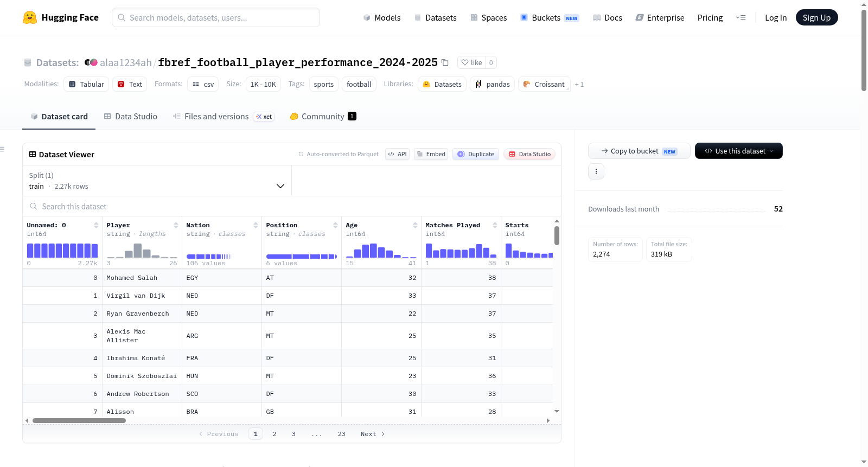Open the Use this dataset dropdown

tap(739, 151)
